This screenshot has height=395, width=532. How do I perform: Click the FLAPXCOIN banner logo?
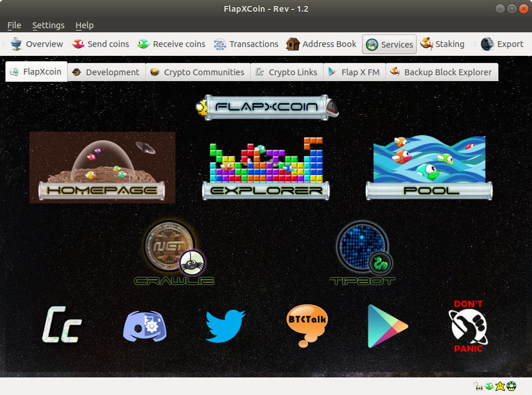pos(267,108)
